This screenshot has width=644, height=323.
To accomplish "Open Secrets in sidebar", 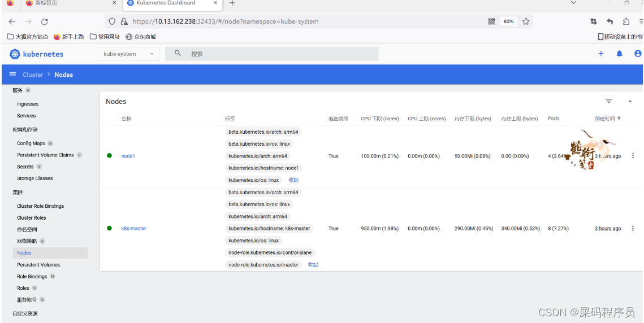I will tap(25, 167).
